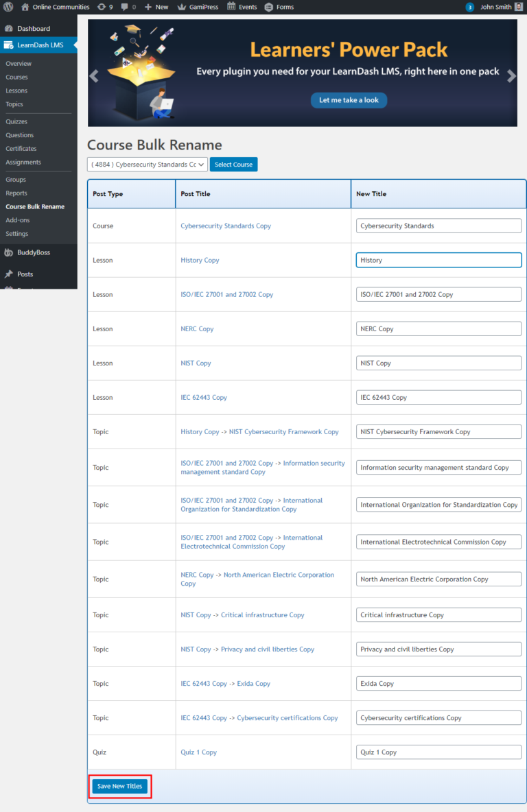Open IEC 62443 Copy lesson link
The height and width of the screenshot is (812, 527).
[x=204, y=397]
